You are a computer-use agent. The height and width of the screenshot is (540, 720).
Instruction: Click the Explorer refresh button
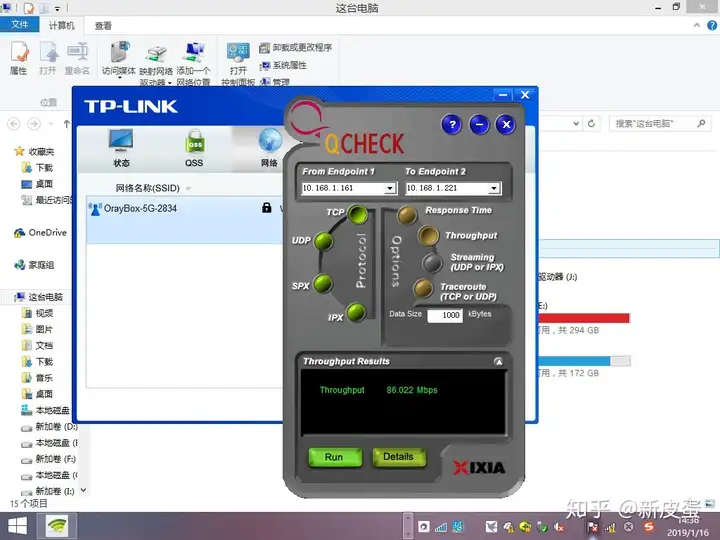click(x=591, y=124)
